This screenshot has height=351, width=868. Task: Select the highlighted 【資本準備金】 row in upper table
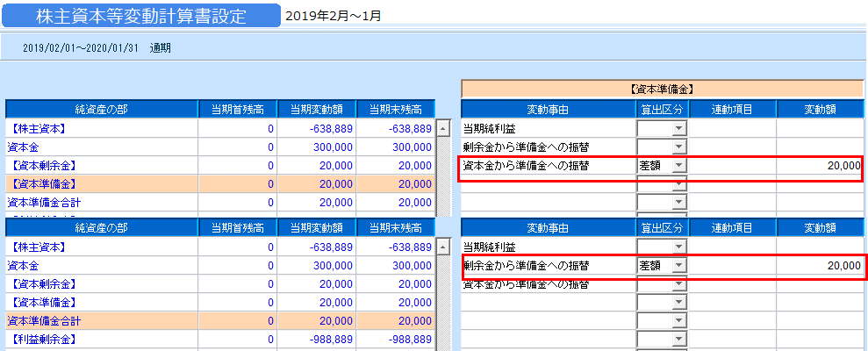pos(219,183)
